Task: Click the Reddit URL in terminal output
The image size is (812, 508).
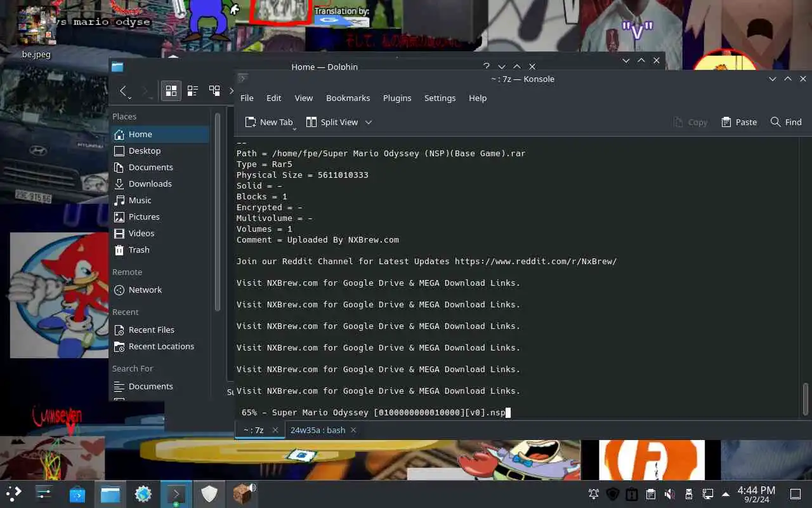Action: coord(535,261)
